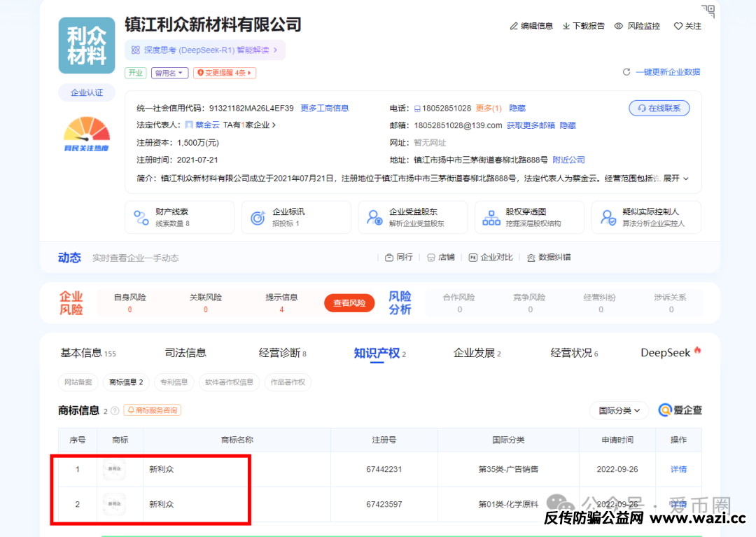The image size is (756, 537).
Task: Select the 软件著作权信息 sub-tab pill
Action: 229,382
